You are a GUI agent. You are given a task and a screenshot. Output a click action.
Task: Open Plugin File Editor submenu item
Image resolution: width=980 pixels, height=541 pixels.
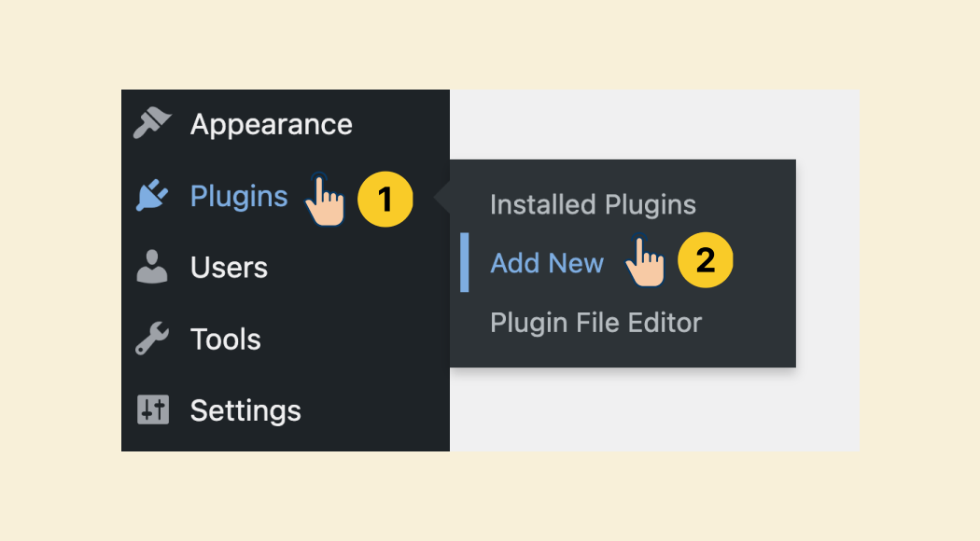(x=595, y=323)
